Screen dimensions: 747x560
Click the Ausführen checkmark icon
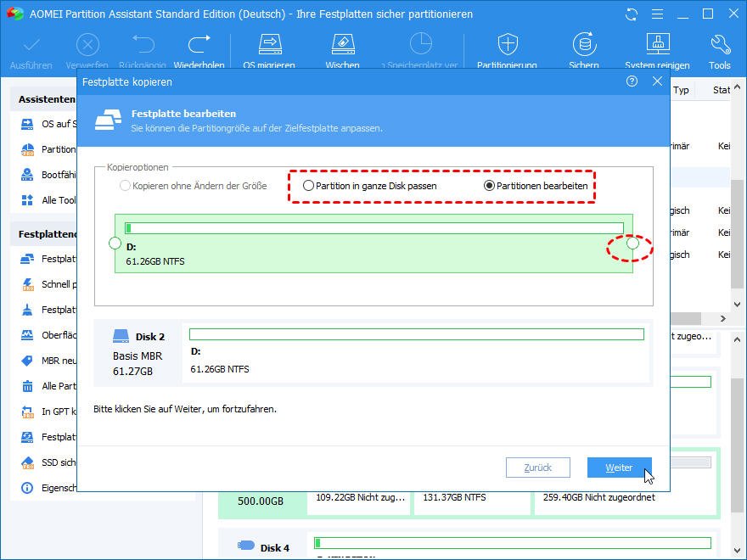pyautogui.click(x=31, y=45)
